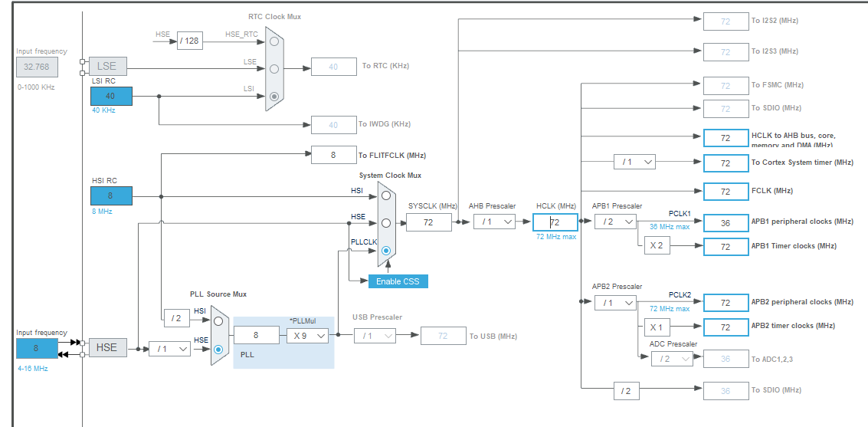Select LSI radio in RTC Clock Mux
The height and width of the screenshot is (427, 868).
[274, 96]
